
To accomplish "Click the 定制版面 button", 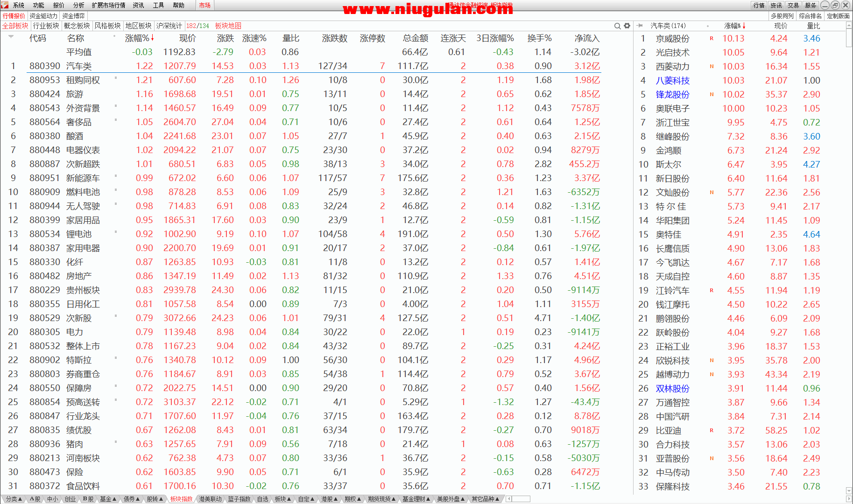I will [839, 16].
